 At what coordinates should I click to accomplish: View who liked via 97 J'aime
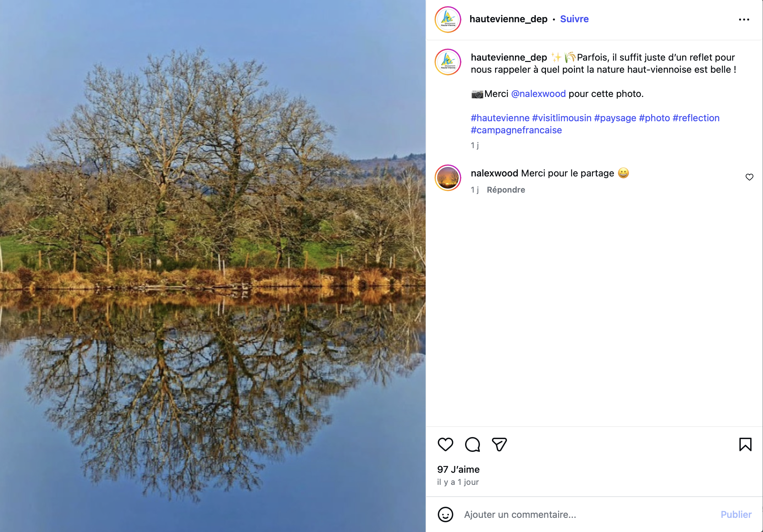point(458,469)
